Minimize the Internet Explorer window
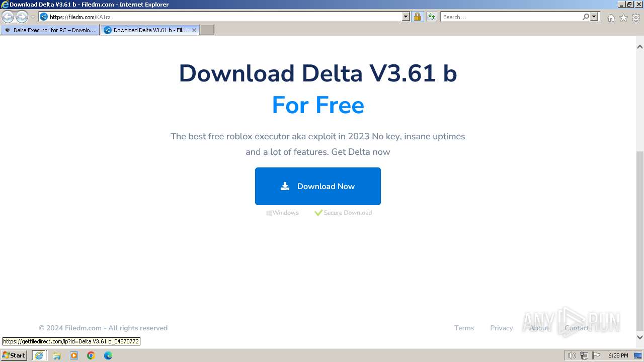Viewport: 644px width, 362px height. (621, 4)
